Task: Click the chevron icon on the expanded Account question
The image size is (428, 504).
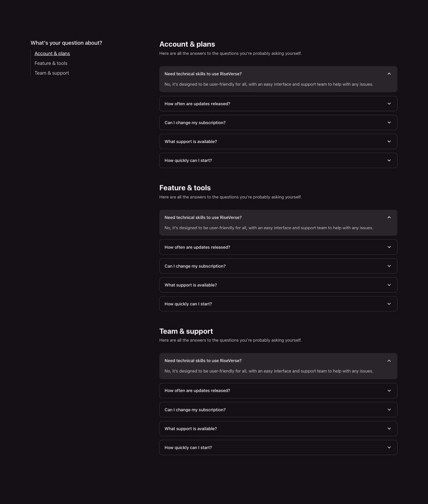Action: [389, 74]
